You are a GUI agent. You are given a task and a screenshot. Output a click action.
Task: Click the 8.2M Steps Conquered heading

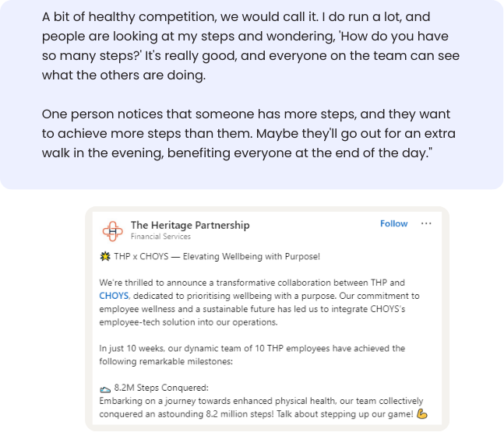point(161,388)
